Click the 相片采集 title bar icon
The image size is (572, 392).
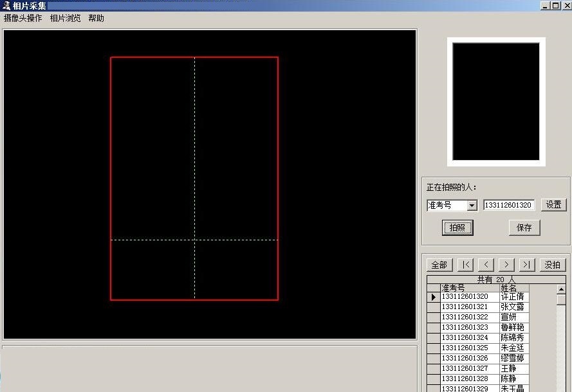(6, 6)
